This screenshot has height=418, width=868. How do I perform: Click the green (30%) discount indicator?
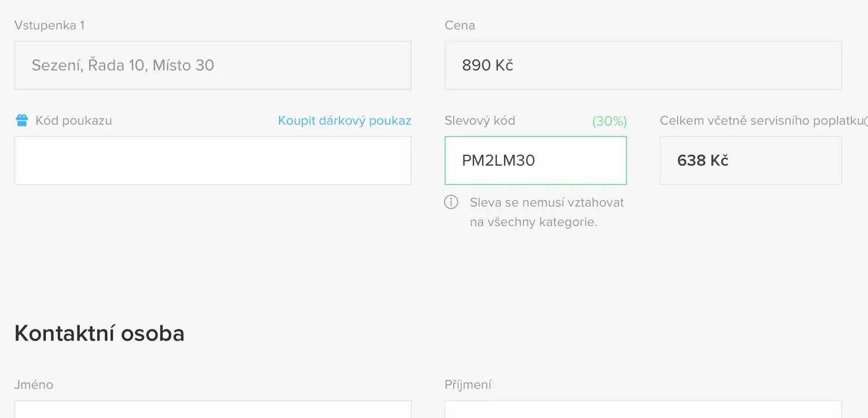(609, 121)
